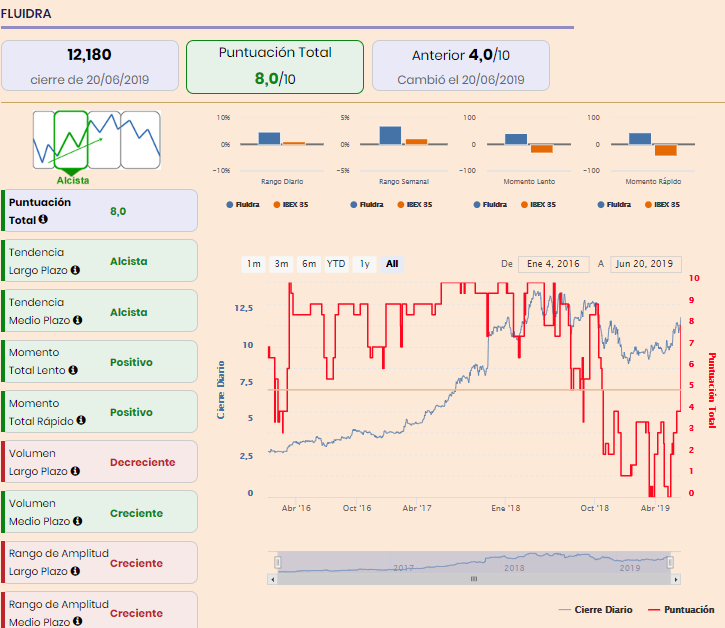
Task: Select the last downtrend pattern thumbnail
Action: pos(141,140)
